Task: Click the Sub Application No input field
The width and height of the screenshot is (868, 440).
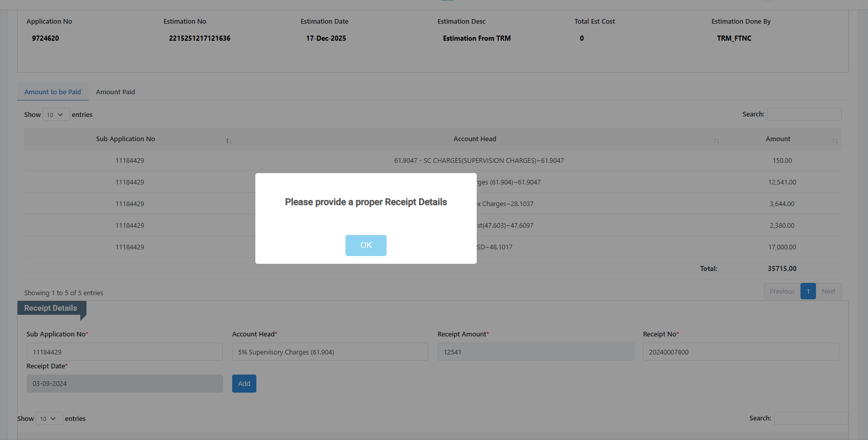Action: (125, 352)
